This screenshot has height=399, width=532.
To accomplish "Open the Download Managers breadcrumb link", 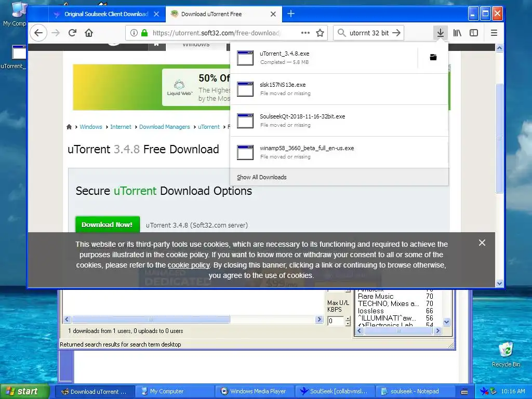I will point(165,127).
